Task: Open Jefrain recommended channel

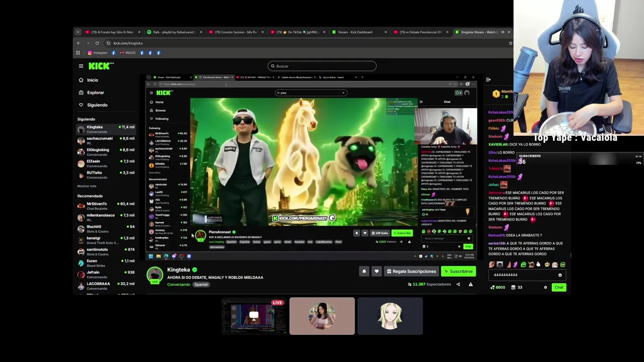Action: 106,274
